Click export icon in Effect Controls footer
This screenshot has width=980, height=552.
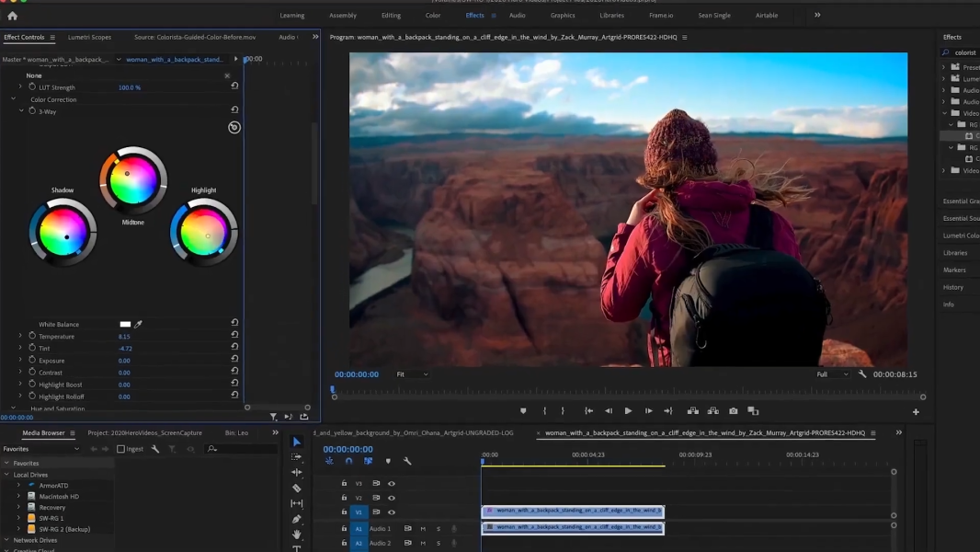(x=304, y=417)
